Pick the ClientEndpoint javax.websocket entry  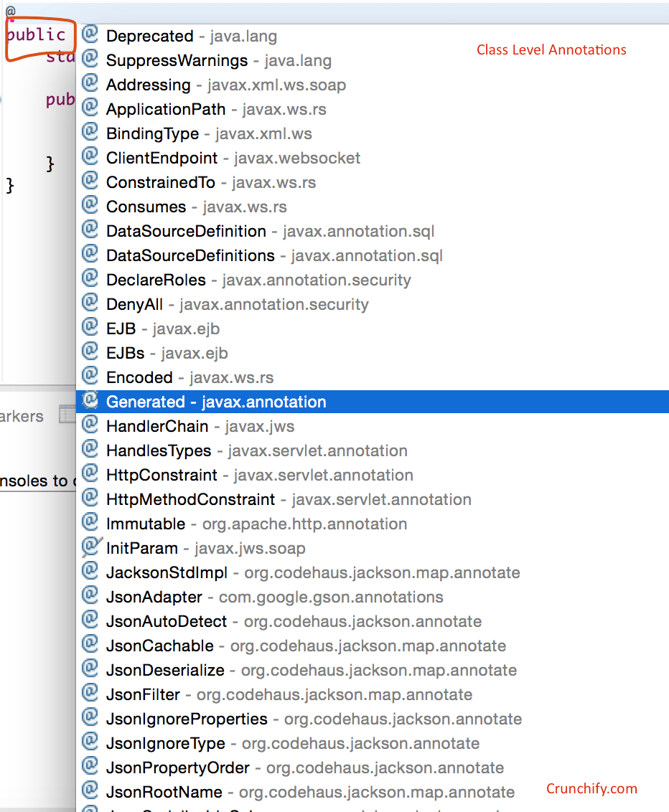point(233,158)
